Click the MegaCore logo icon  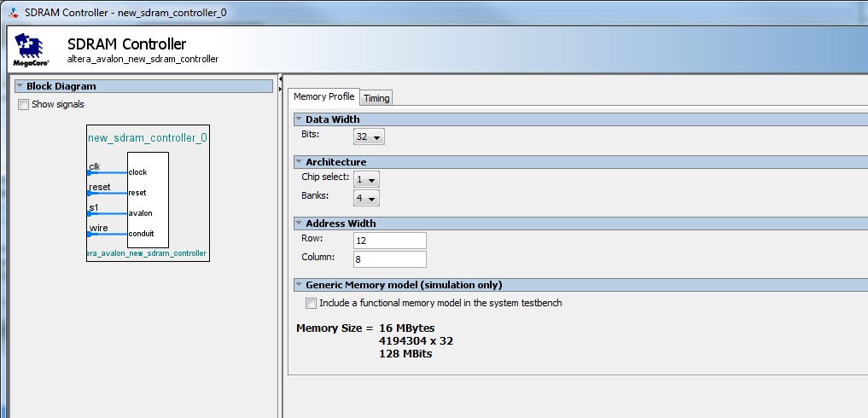pyautogui.click(x=31, y=49)
